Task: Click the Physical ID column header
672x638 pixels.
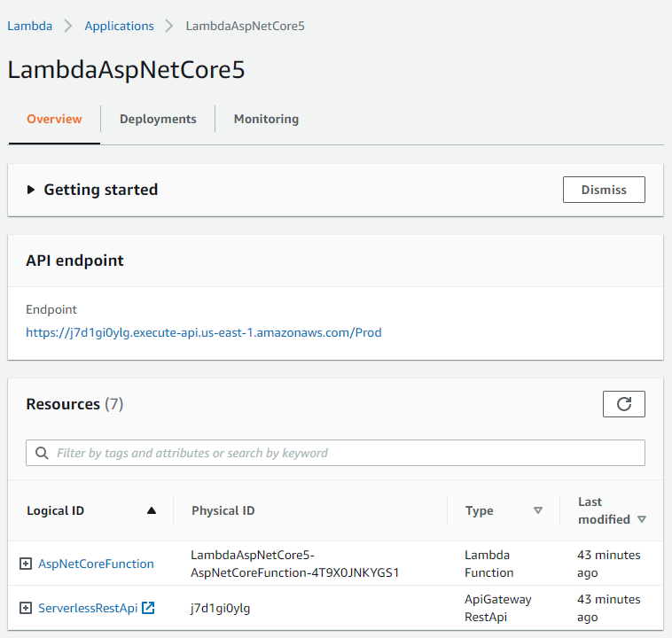Action: (x=223, y=510)
